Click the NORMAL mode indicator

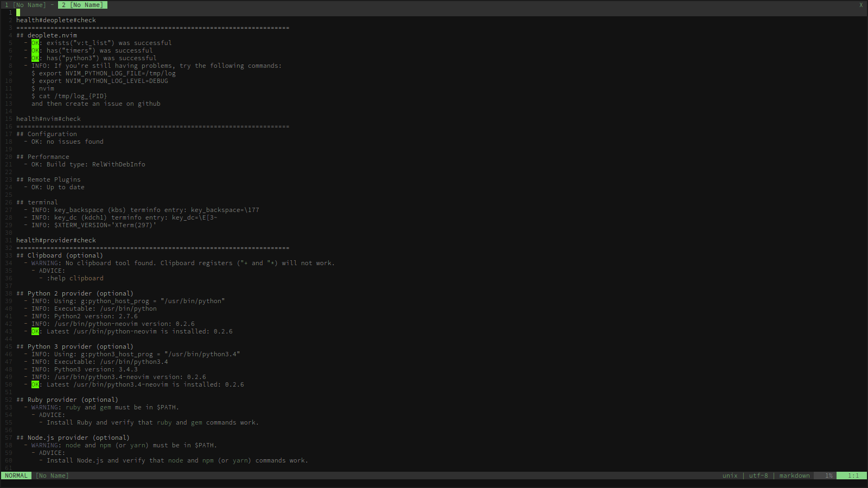tap(16, 476)
